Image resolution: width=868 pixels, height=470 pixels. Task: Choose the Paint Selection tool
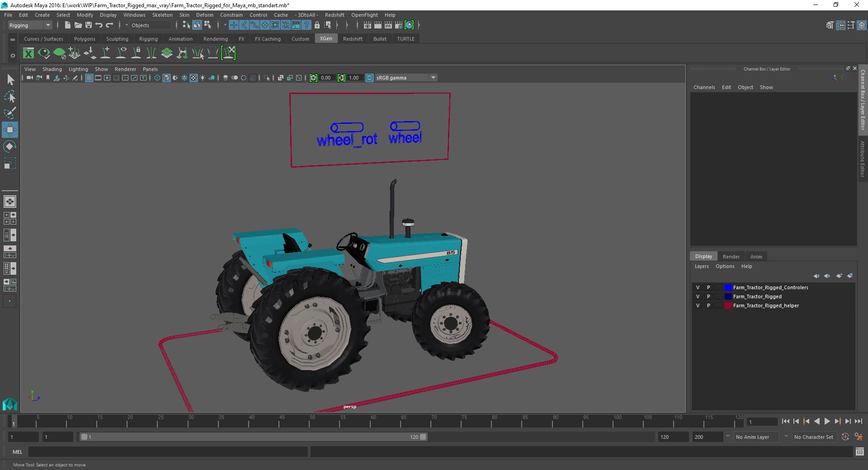click(x=10, y=113)
